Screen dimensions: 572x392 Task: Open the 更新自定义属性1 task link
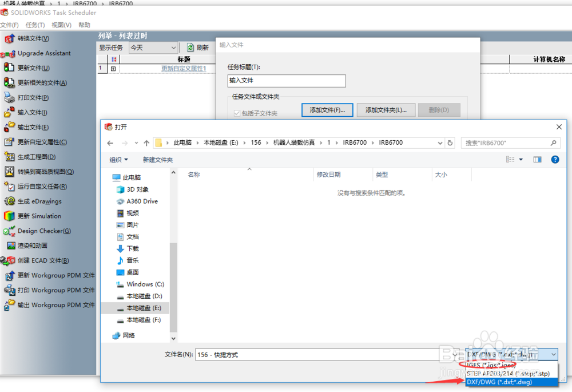(184, 69)
